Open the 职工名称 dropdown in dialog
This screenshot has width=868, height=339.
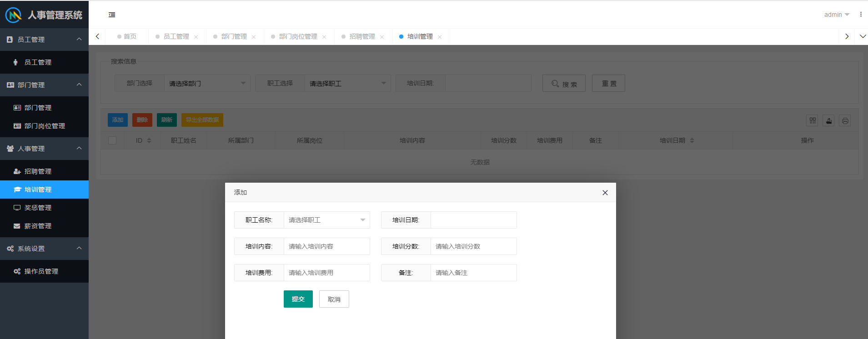pos(326,220)
